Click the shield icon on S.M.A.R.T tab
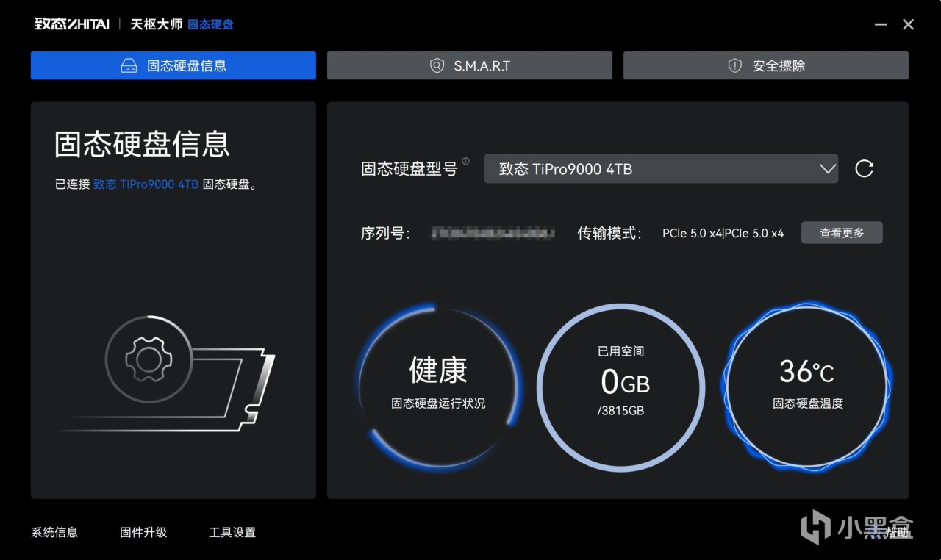941x560 pixels. (x=437, y=65)
